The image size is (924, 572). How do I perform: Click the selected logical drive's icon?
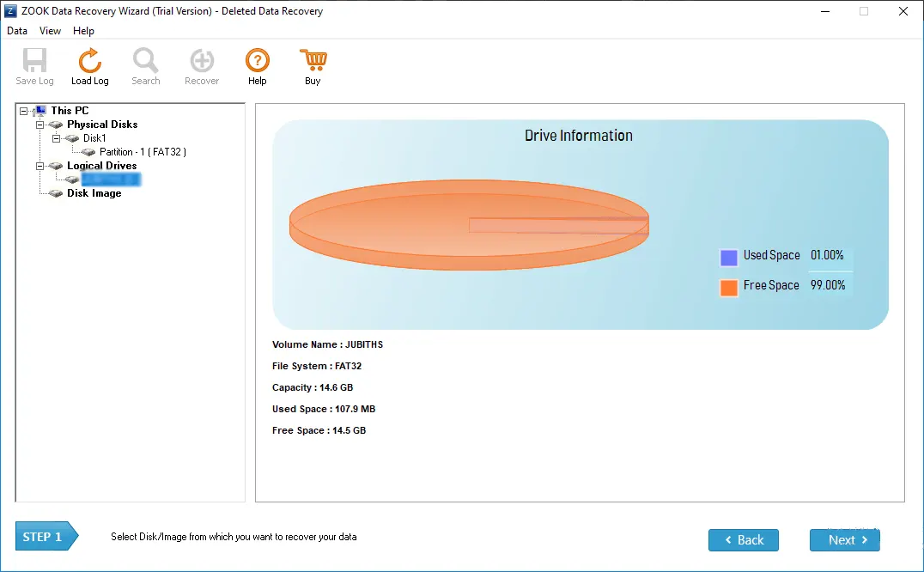click(72, 180)
